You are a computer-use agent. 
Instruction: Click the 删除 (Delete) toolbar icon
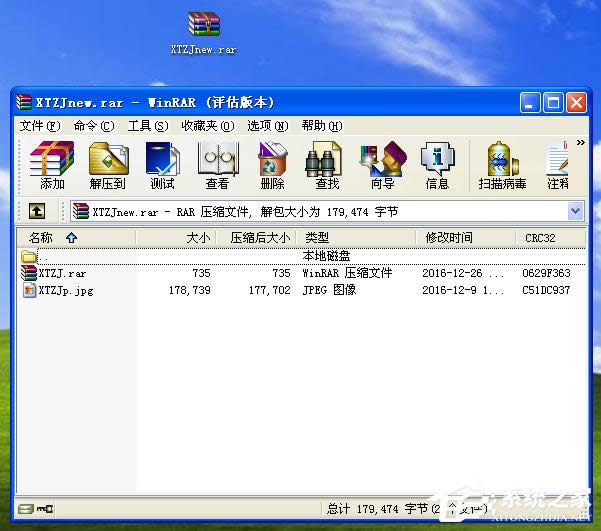[272, 165]
